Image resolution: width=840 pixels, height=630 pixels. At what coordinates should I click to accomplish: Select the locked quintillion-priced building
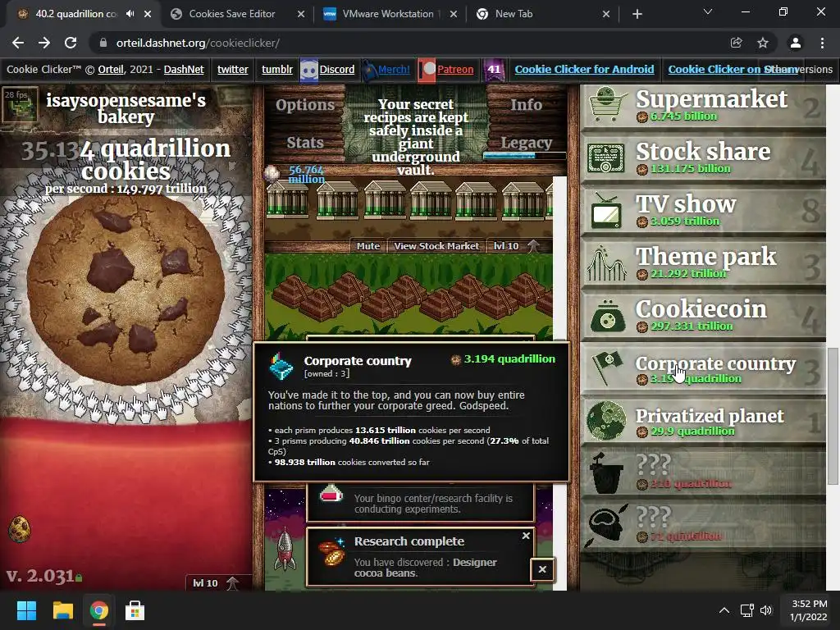click(x=702, y=526)
